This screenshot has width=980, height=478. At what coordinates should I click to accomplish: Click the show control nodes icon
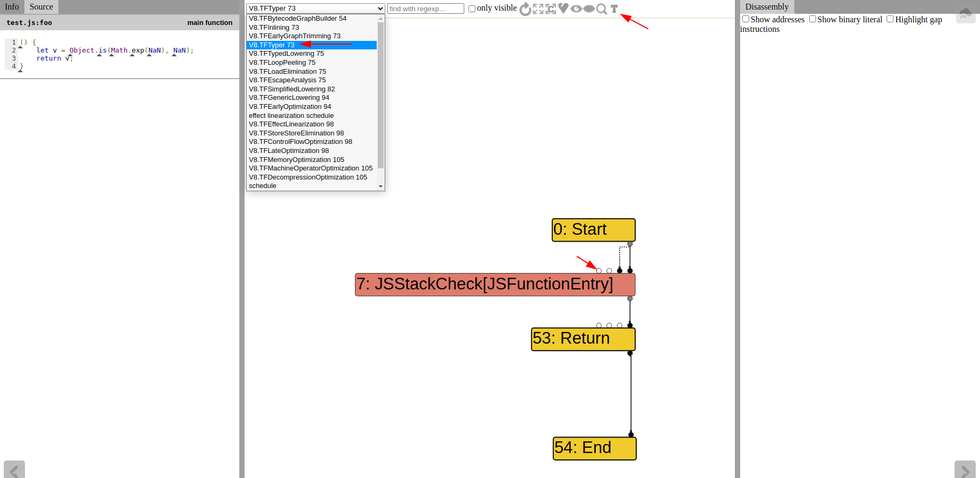coord(551,9)
